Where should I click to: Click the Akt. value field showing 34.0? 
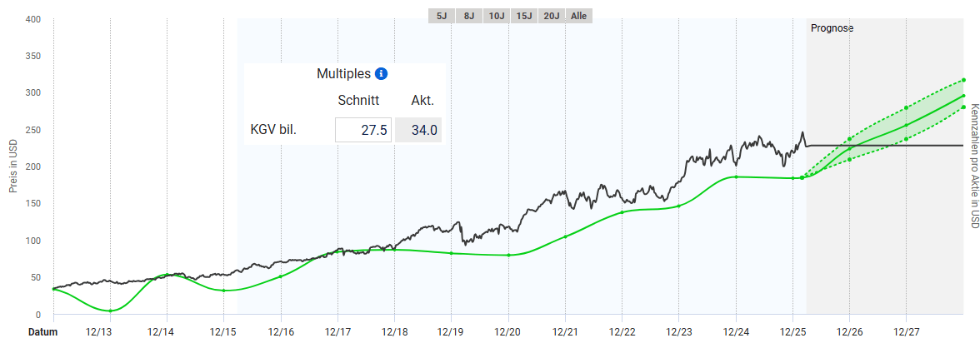[418, 130]
